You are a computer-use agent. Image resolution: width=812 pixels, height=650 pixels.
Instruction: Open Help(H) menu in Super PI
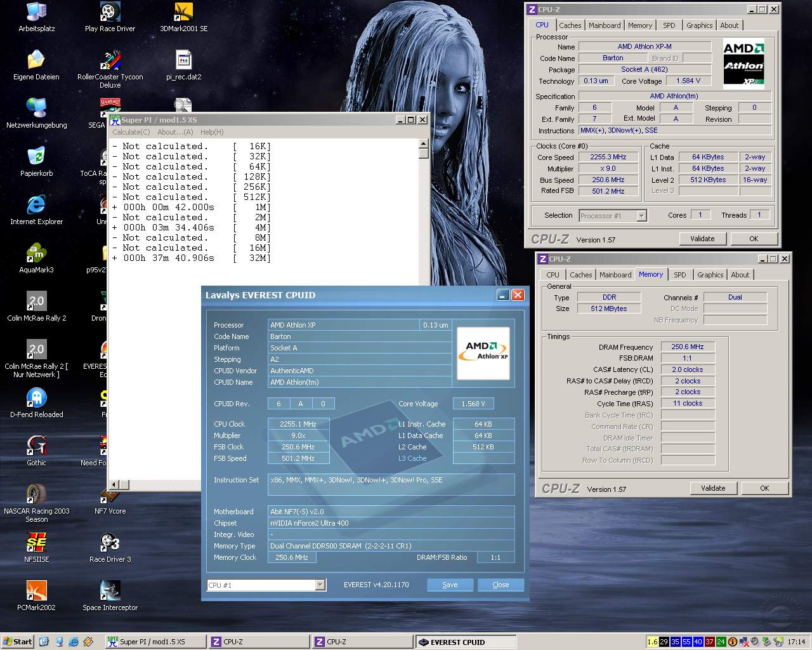point(212,132)
